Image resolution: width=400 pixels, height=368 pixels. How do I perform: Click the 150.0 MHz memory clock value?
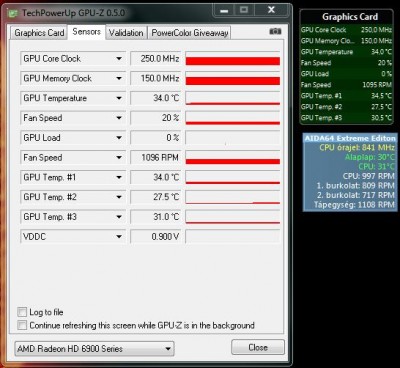click(x=156, y=78)
